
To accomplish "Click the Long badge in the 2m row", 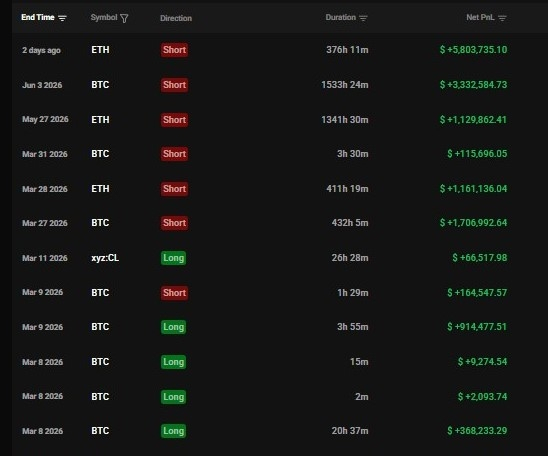I will click(x=173, y=397).
